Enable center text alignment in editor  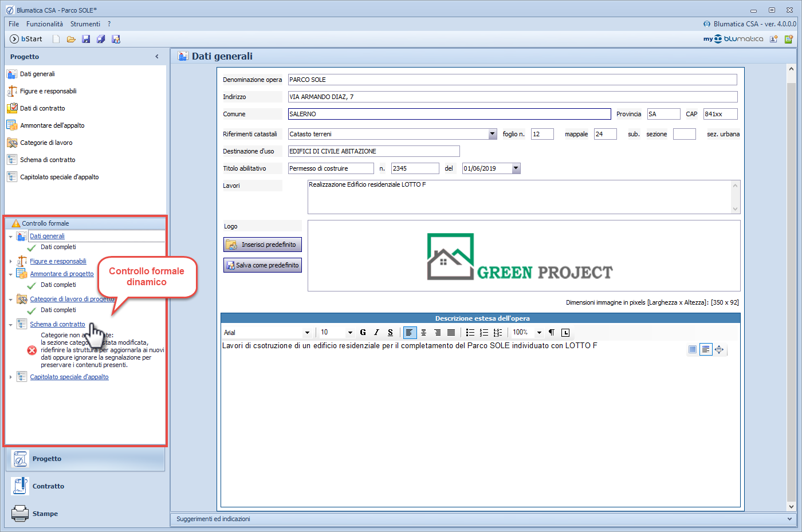click(423, 332)
